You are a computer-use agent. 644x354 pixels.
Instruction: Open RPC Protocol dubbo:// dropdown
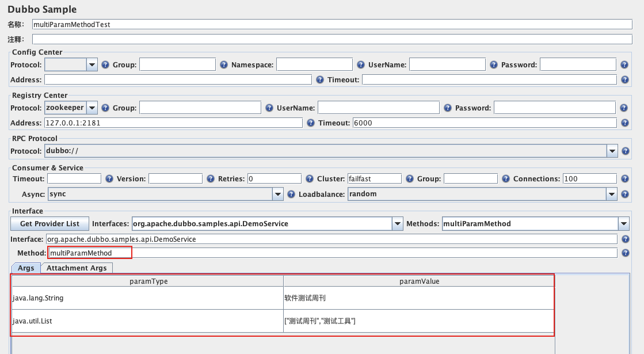click(x=612, y=151)
